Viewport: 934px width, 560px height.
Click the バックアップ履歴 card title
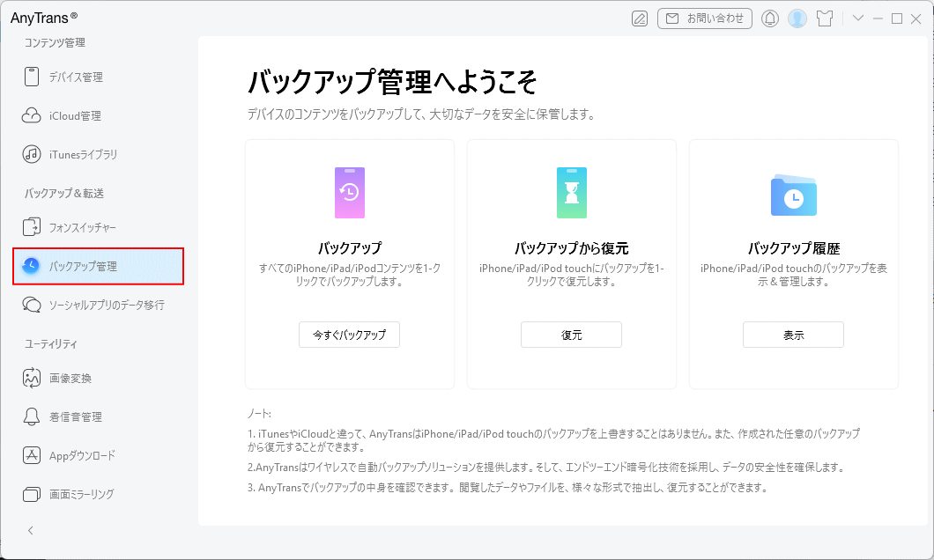tap(794, 247)
